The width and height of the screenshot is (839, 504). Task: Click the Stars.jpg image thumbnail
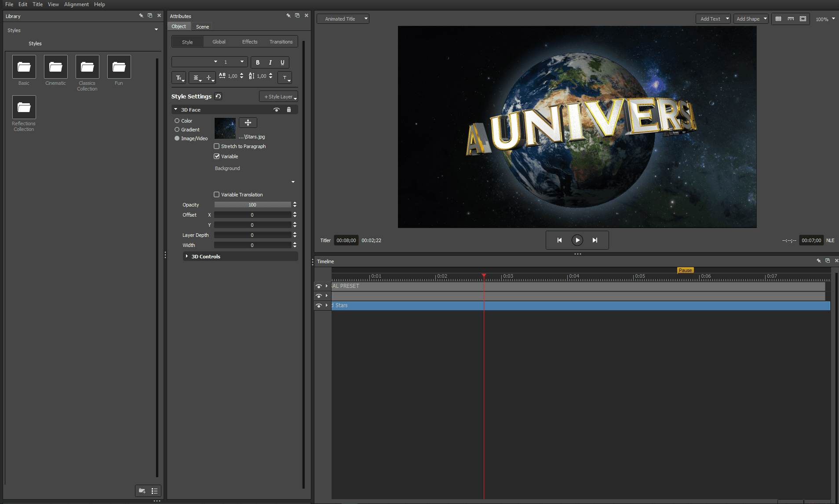click(x=225, y=128)
